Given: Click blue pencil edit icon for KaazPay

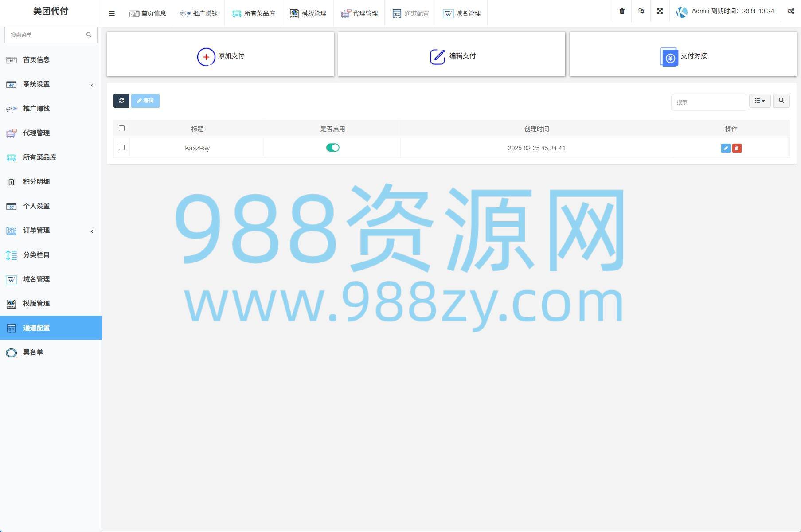Looking at the screenshot, I should point(725,148).
